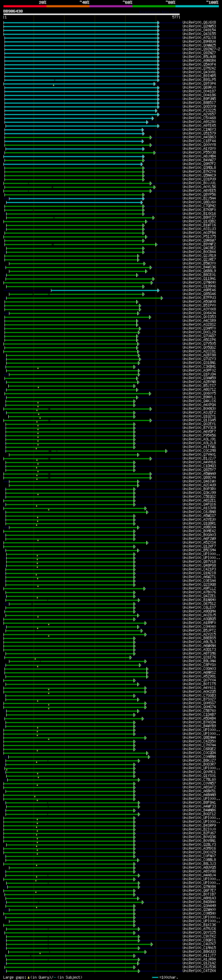This screenshot has width=222, height=980.
Task: Select hit UniRef100_B1KI36
Action: [199, 925]
